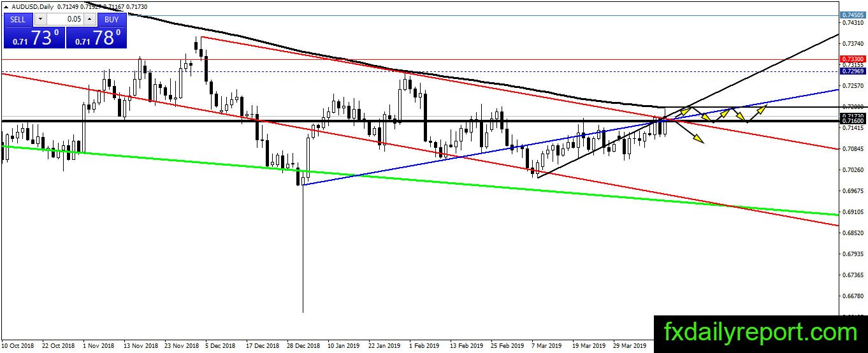Click the 0.70845 price scale value
The image size is (868, 353).
tap(853, 148)
